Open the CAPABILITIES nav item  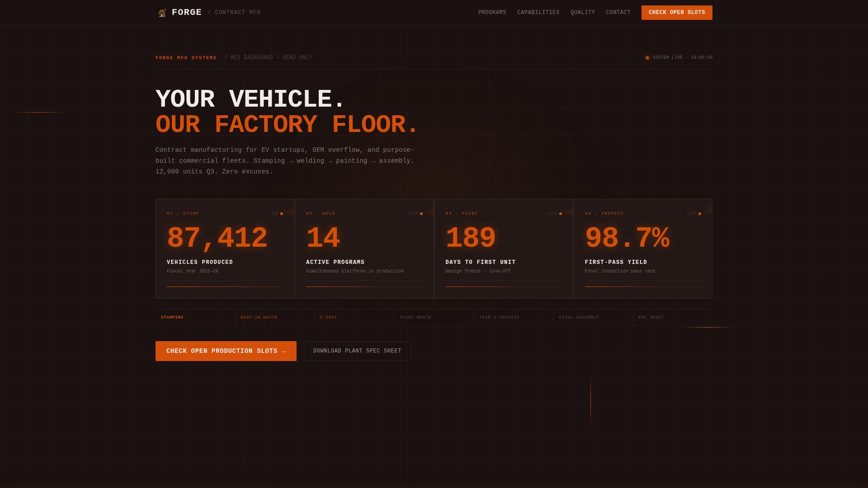click(x=538, y=12)
